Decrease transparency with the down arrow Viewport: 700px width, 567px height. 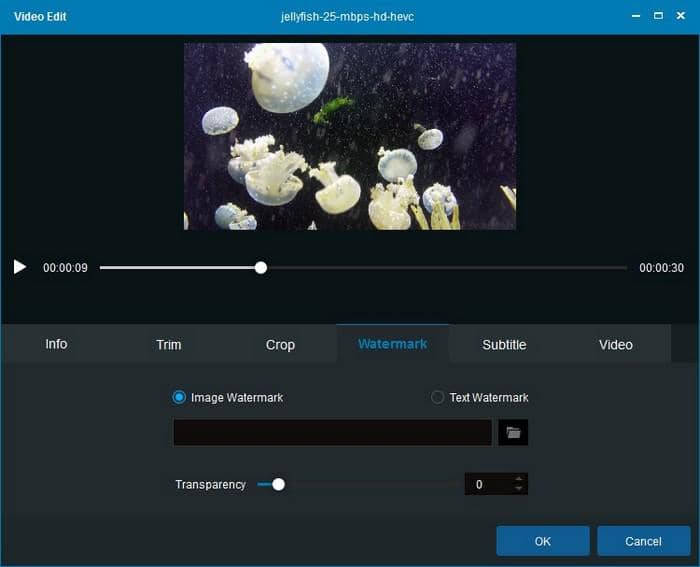[518, 489]
